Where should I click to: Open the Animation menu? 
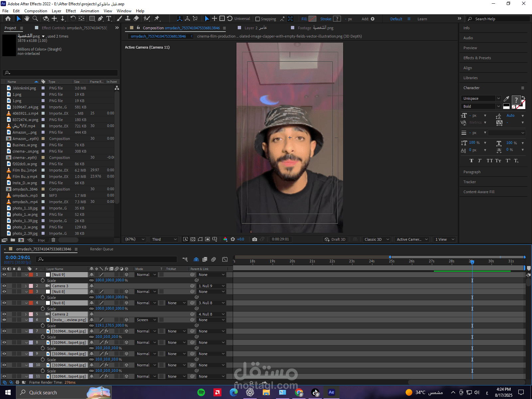pos(90,11)
